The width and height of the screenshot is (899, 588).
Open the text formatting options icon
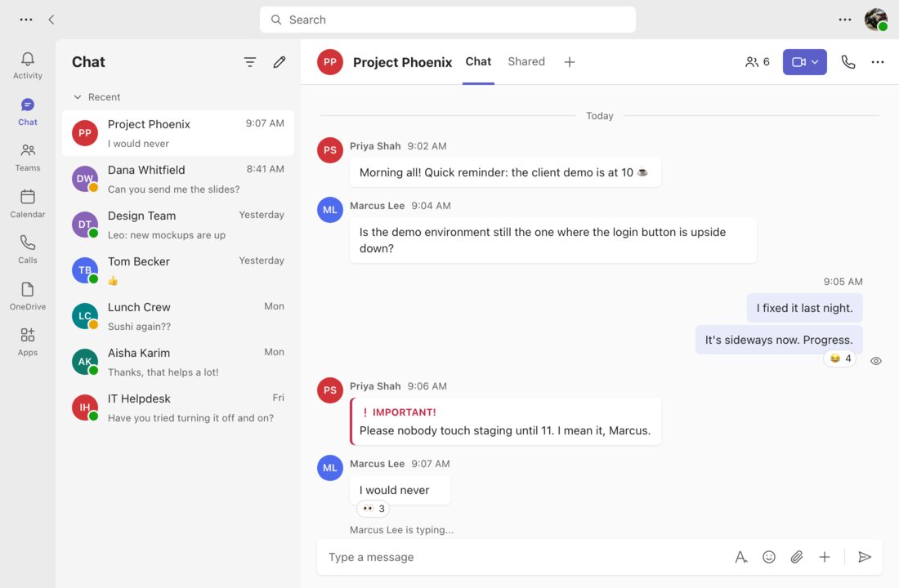(740, 557)
